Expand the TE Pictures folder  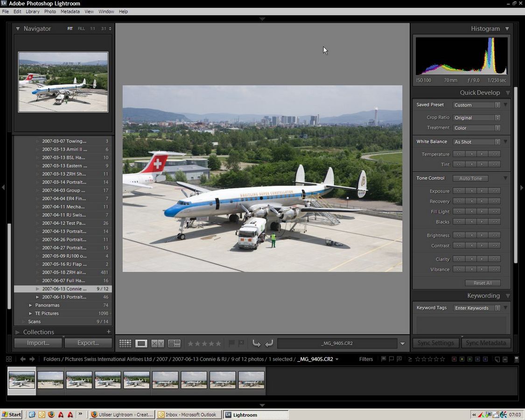pos(30,314)
